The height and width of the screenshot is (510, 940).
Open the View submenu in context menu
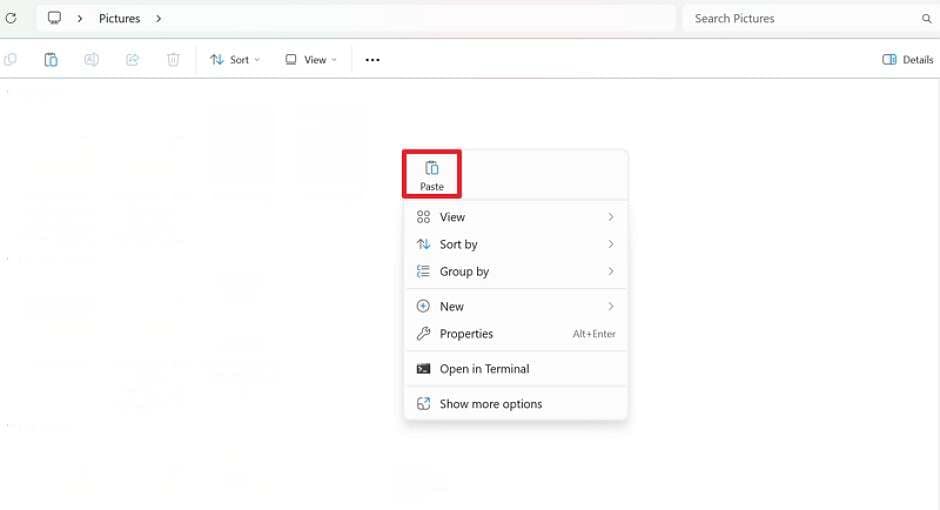516,217
